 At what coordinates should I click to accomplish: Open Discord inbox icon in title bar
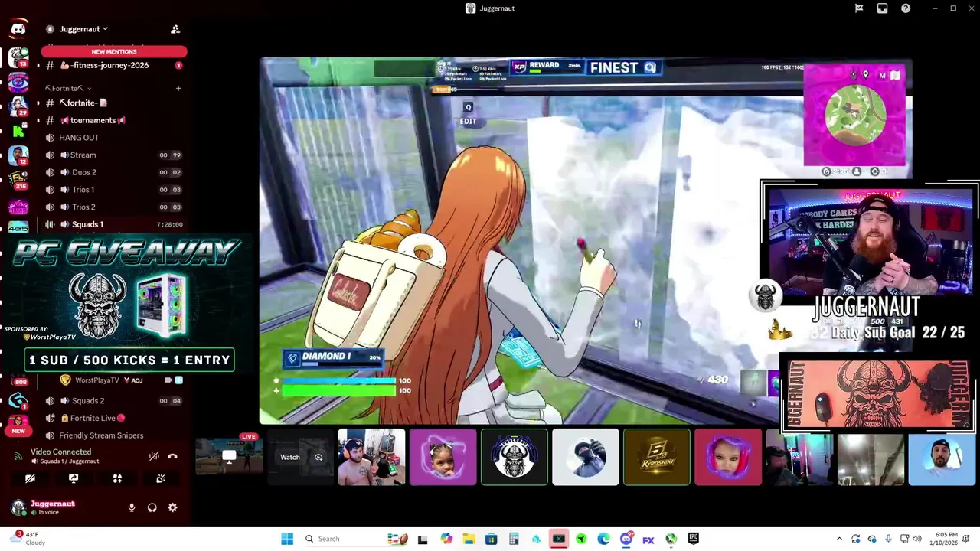coord(882,8)
